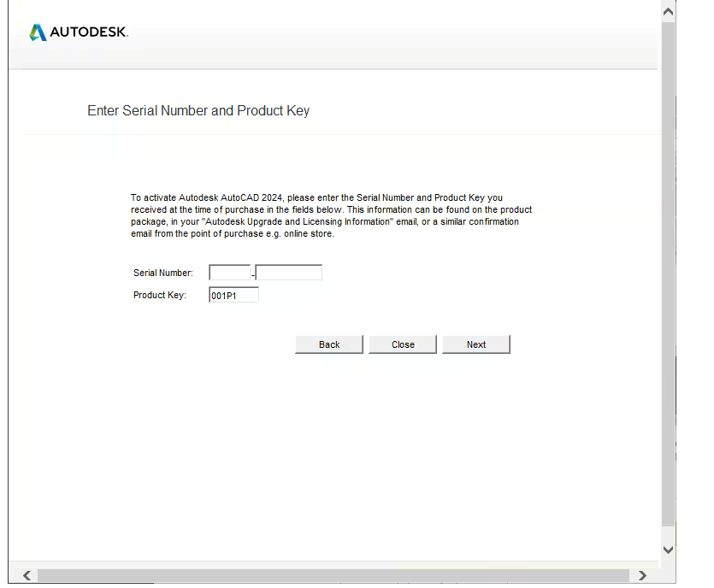The width and height of the screenshot is (714, 588).
Task: Proceed with the Next button
Action: (476, 344)
